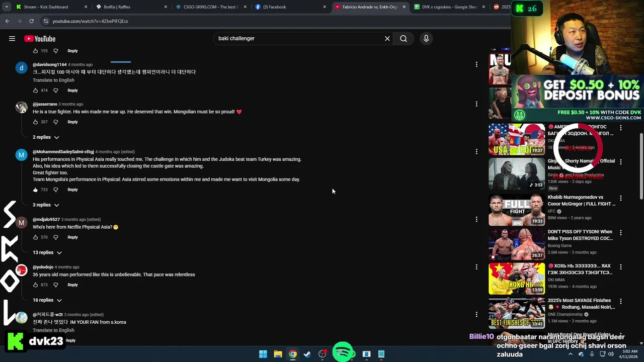Start voice search with microphone
Screen dimensions: 644x362
click(426, 39)
